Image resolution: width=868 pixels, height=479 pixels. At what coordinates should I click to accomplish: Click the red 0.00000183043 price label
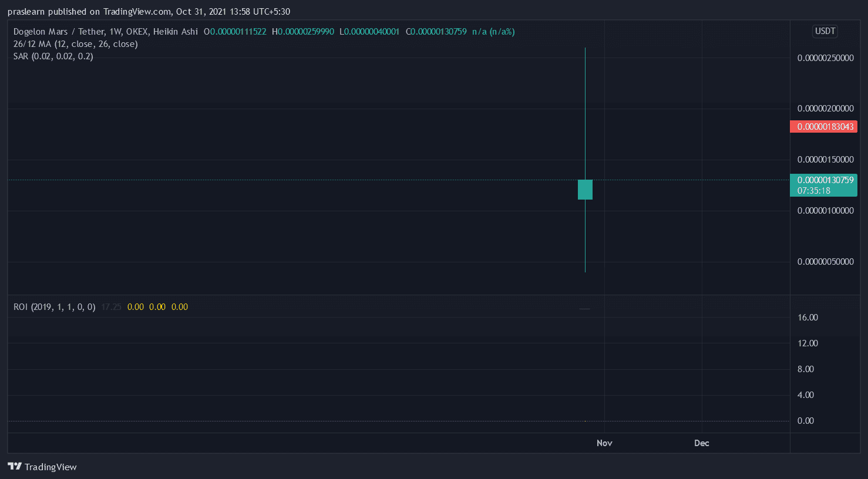coord(823,127)
